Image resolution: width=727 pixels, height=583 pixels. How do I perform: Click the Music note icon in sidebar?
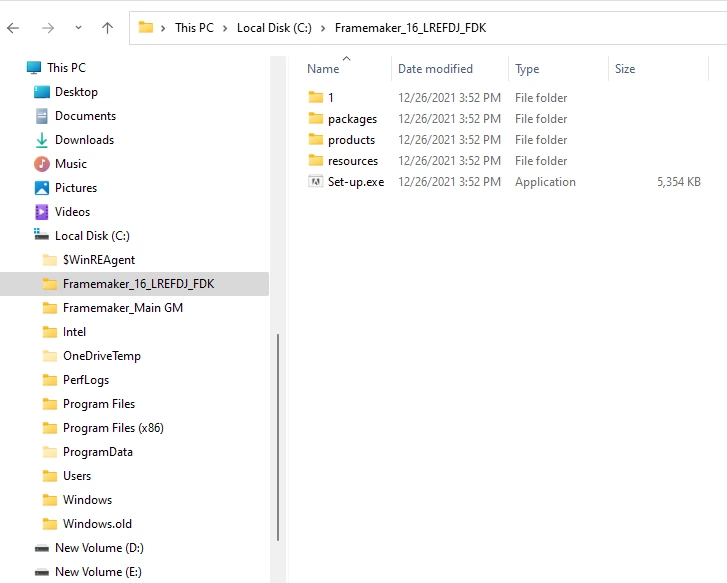(42, 164)
